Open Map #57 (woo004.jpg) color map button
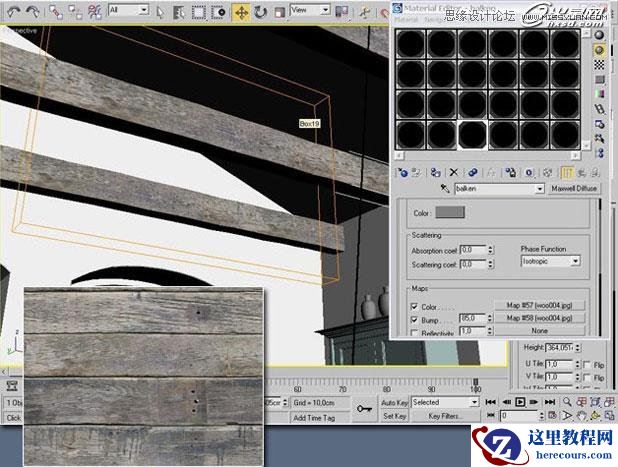618x467 pixels. point(538,305)
